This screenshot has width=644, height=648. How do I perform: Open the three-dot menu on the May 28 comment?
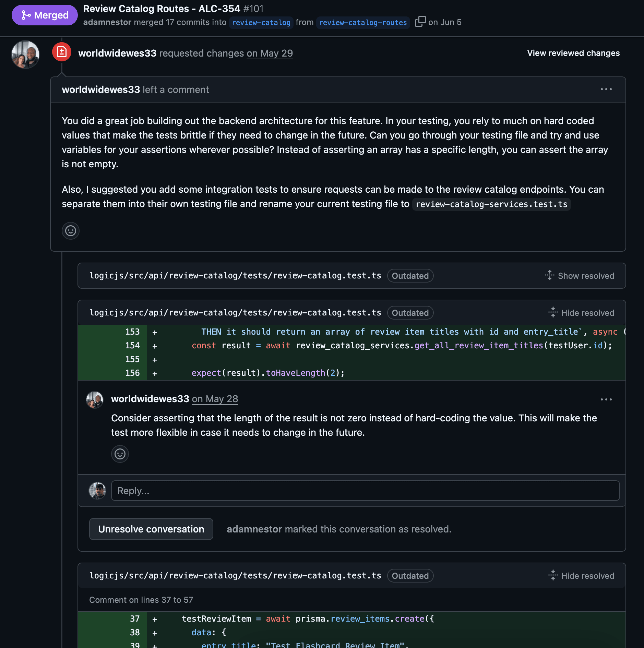point(606,399)
